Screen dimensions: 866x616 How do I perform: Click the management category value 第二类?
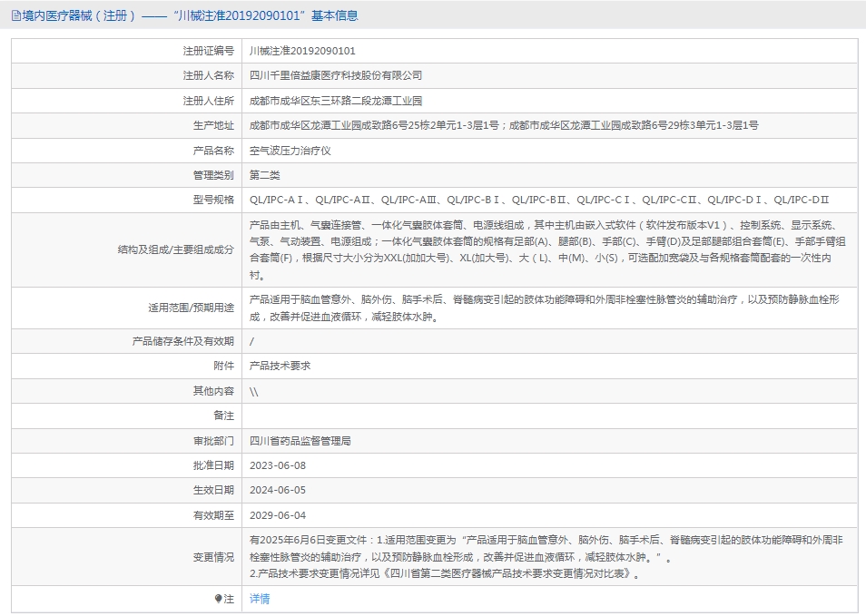tap(265, 175)
